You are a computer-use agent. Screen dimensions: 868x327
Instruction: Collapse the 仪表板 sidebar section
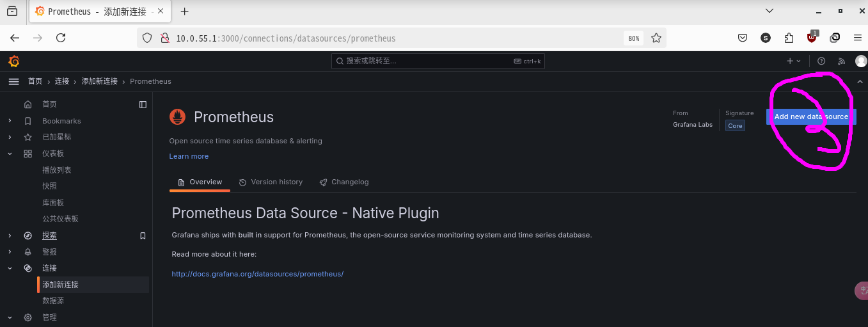(x=10, y=154)
